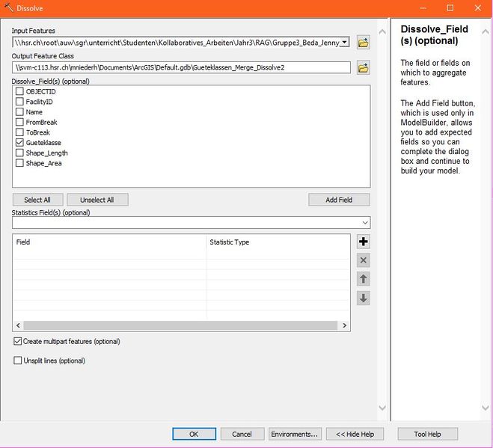The width and height of the screenshot is (493, 448).
Task: Open the Environments settings button
Action: 295,434
